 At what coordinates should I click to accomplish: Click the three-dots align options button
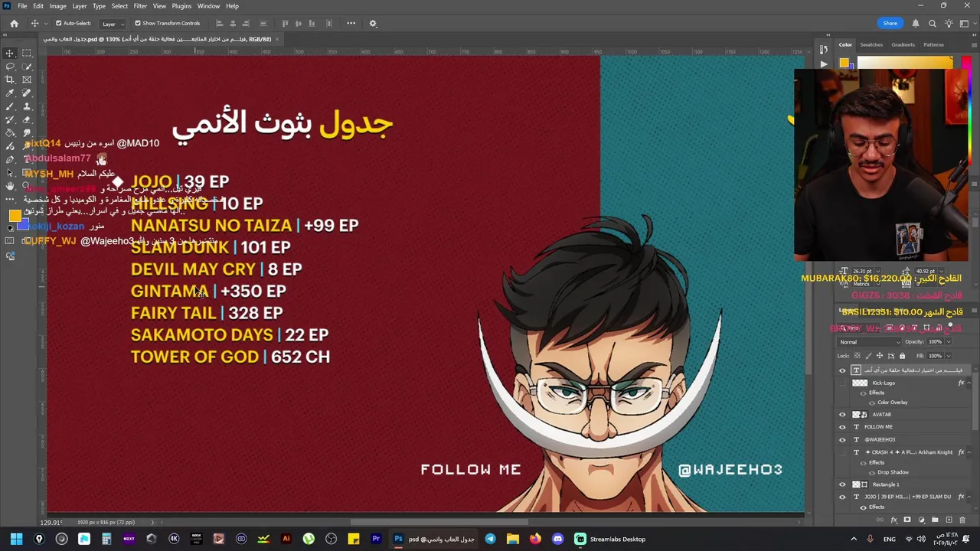(351, 23)
